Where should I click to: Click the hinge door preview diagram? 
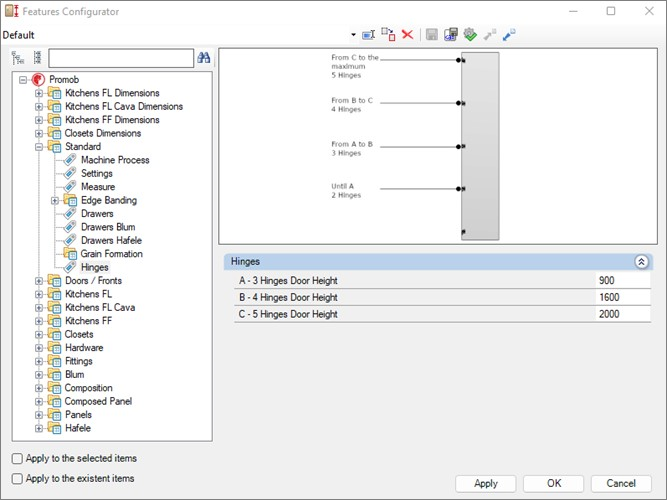pos(438,147)
